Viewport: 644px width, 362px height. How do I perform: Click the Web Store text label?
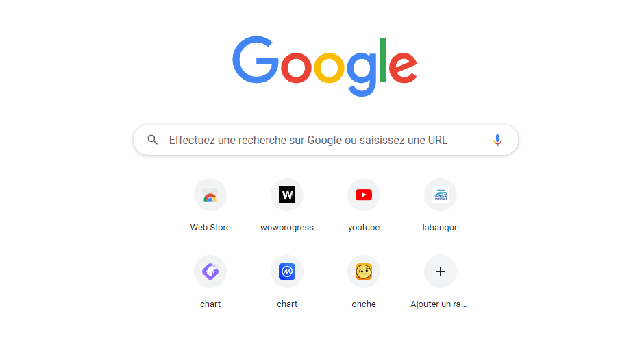[x=210, y=227]
